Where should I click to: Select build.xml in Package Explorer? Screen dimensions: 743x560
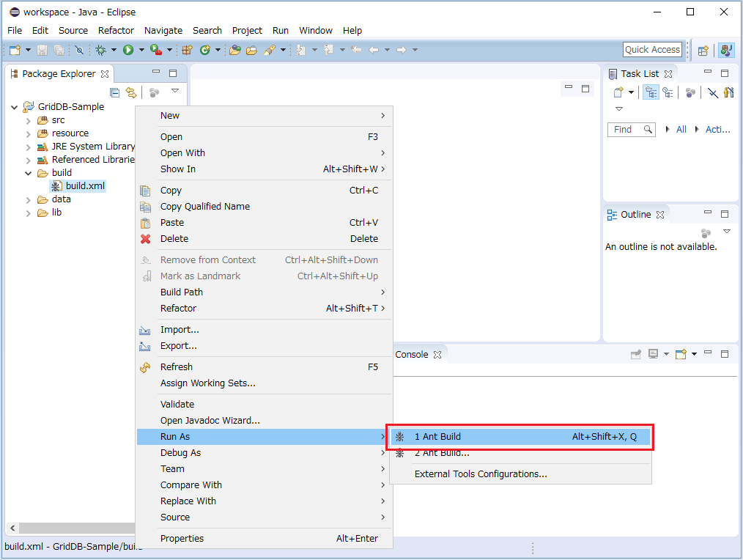click(x=85, y=186)
